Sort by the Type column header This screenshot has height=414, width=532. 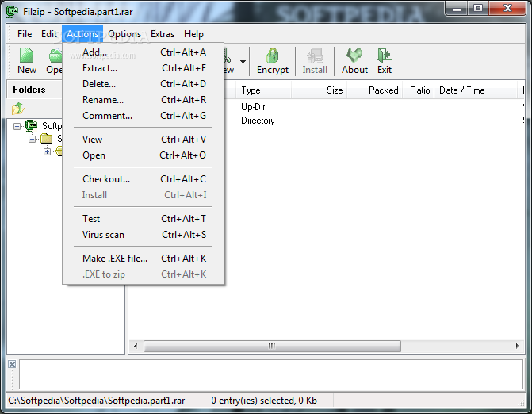[263, 90]
